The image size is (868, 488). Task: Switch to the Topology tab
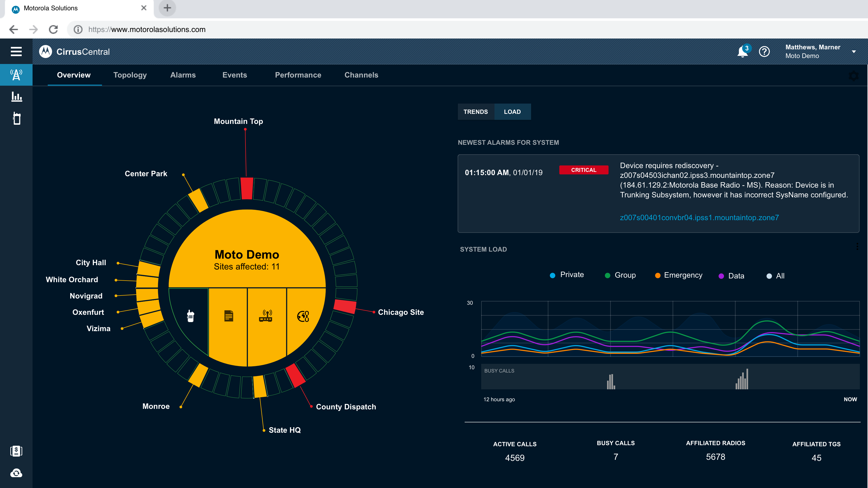point(130,75)
